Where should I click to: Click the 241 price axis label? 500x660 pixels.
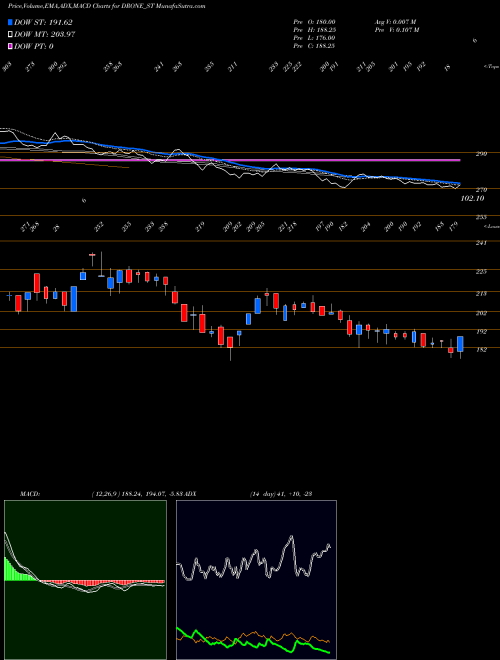pyautogui.click(x=481, y=242)
